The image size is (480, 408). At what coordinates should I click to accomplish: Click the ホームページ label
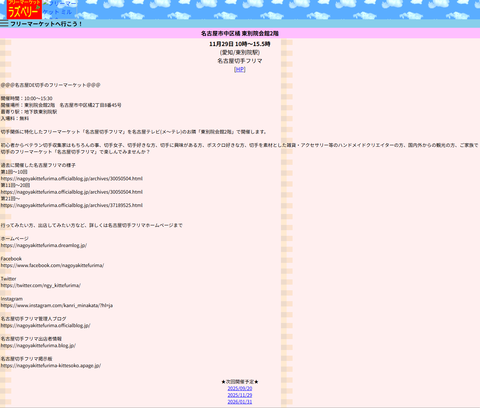15,239
